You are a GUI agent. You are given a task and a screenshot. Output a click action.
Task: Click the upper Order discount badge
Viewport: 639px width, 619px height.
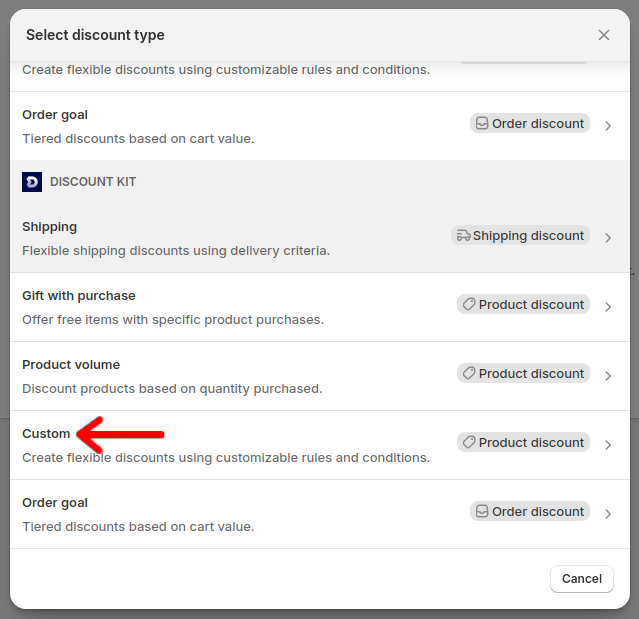(530, 123)
